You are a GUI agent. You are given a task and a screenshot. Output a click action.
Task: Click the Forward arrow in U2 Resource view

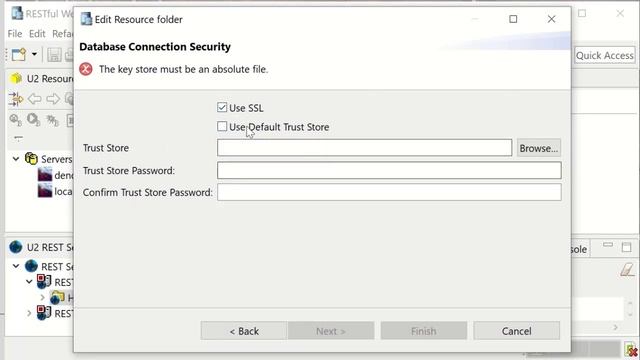53,99
